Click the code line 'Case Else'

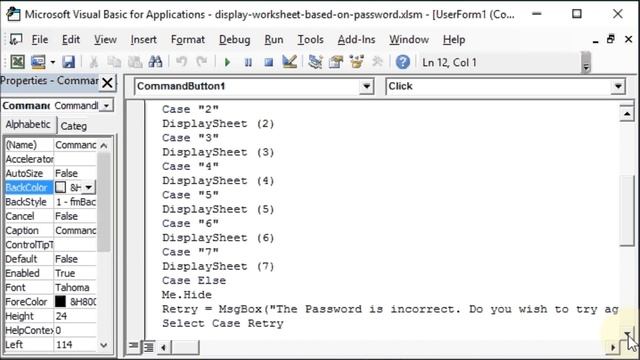pyautogui.click(x=194, y=280)
